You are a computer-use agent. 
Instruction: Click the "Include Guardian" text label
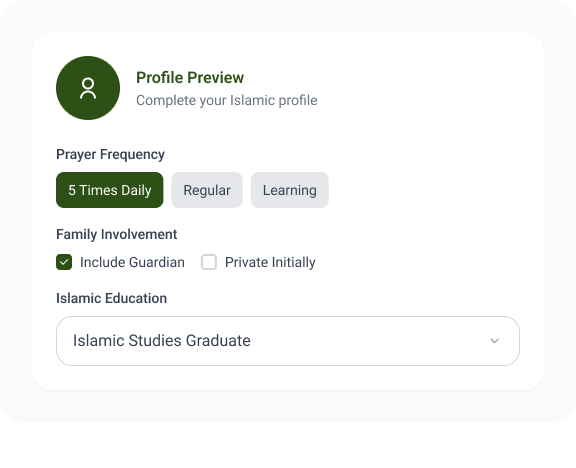(x=132, y=262)
